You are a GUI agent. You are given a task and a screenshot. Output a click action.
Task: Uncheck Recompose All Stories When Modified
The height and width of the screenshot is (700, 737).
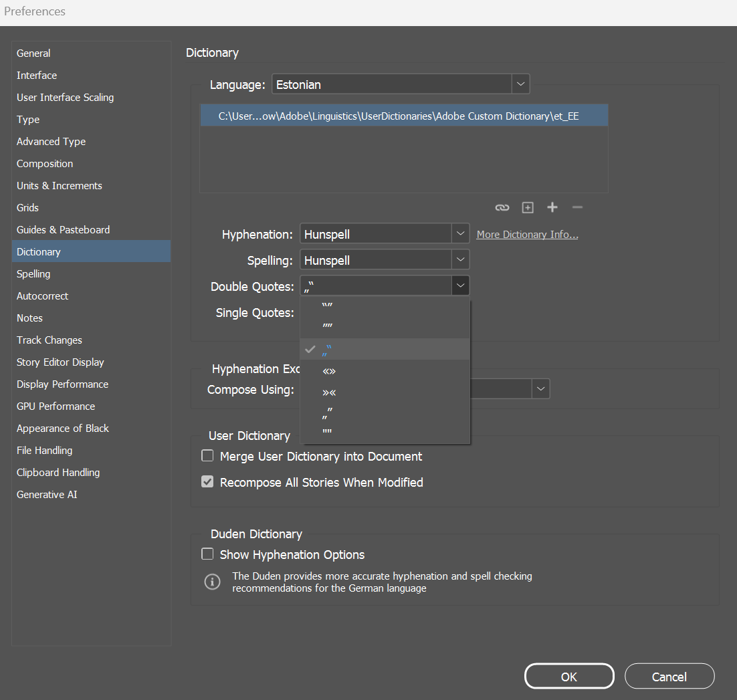207,481
